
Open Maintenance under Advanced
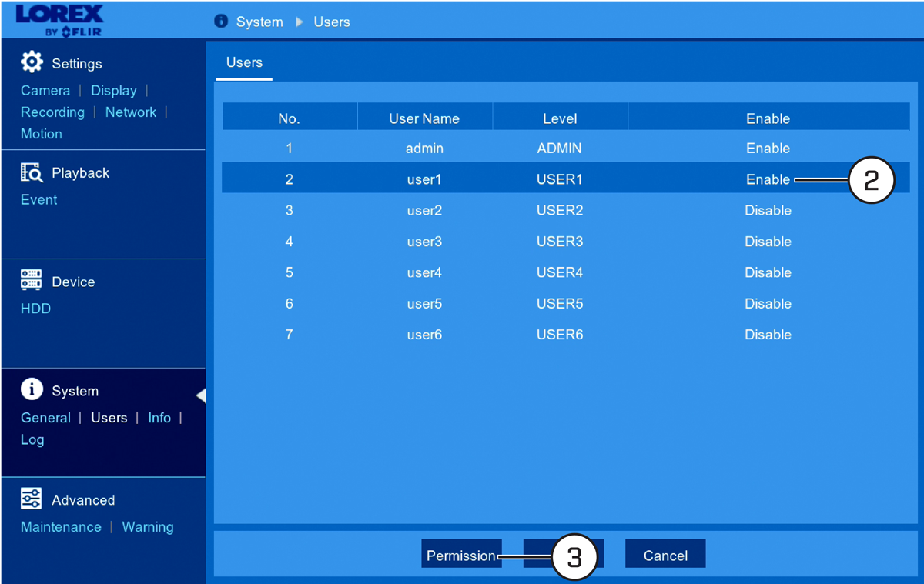(x=61, y=527)
